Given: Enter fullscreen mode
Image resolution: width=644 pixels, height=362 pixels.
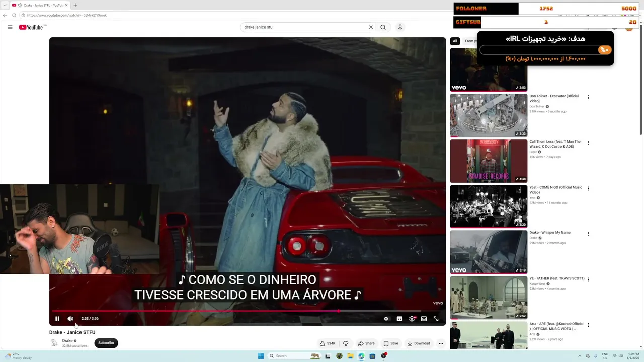Looking at the screenshot, I should click(x=436, y=319).
